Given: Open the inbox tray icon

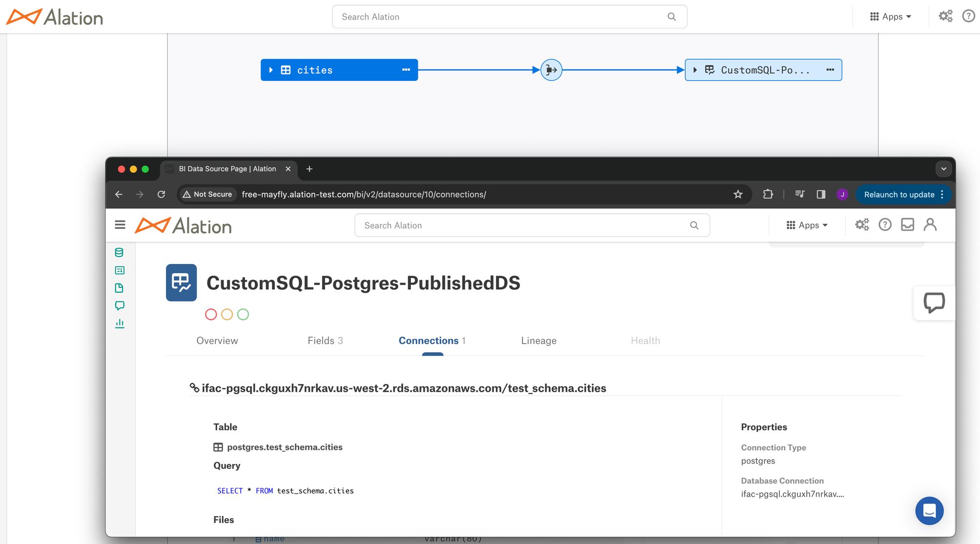Looking at the screenshot, I should pyautogui.click(x=907, y=224).
